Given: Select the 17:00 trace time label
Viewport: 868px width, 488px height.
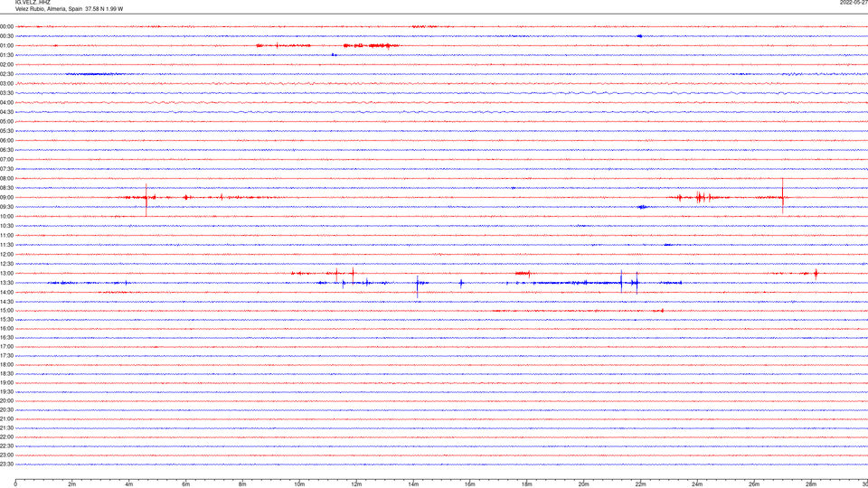Looking at the screenshot, I should (6, 347).
